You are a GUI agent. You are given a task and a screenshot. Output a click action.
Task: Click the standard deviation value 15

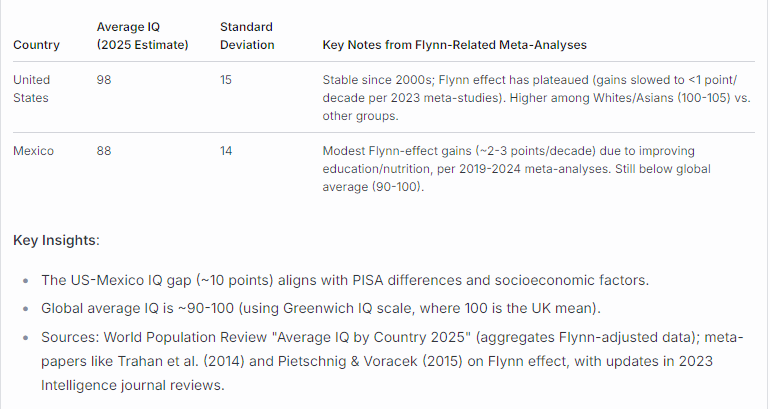coord(225,80)
